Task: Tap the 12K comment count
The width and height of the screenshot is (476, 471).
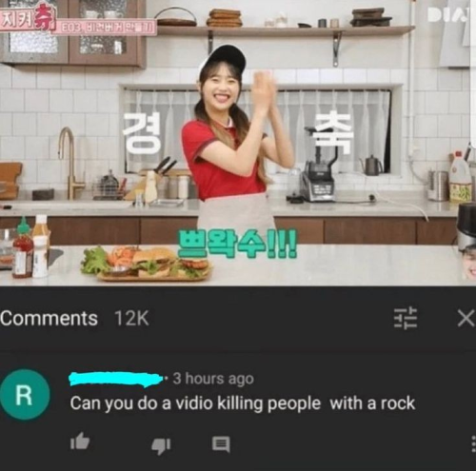Action: (x=131, y=318)
